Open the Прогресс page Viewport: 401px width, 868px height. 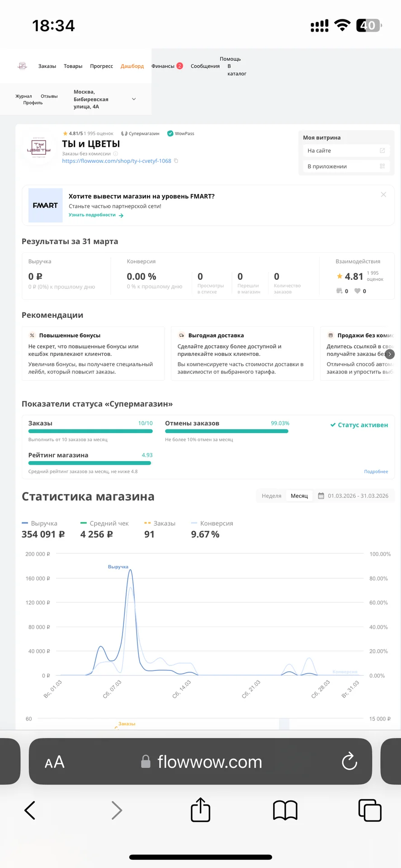tap(101, 66)
